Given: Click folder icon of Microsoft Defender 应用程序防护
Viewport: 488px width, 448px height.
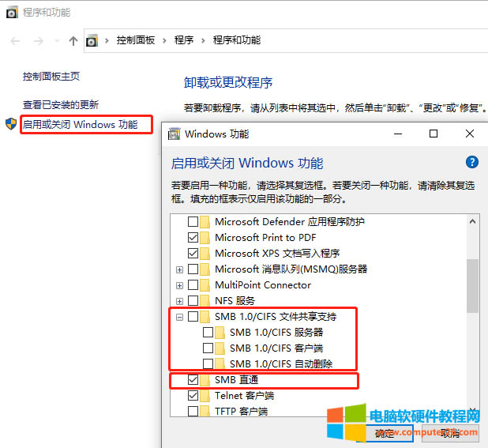Looking at the screenshot, I should 205,222.
